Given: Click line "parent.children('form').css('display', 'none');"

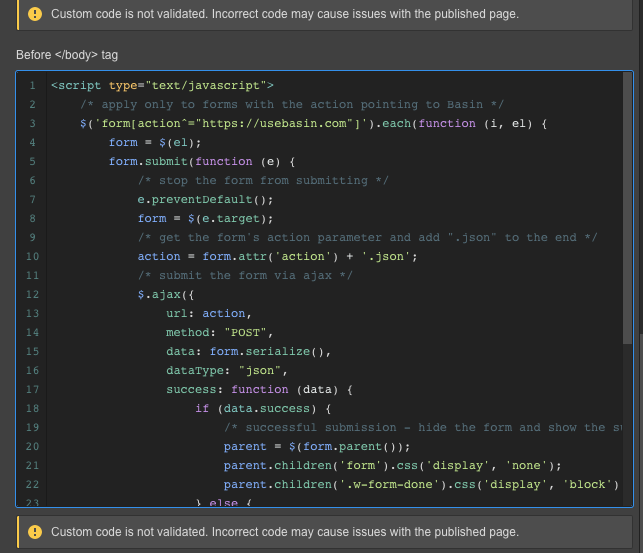Looking at the screenshot, I should point(392,465).
